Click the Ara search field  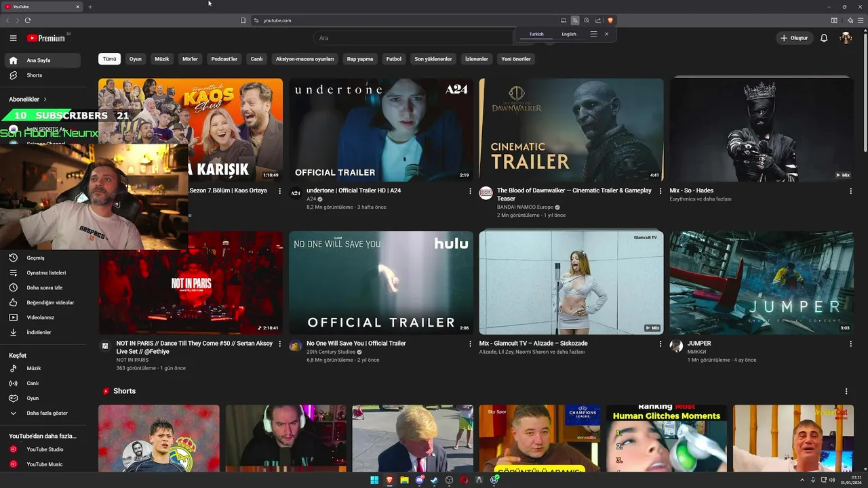[x=414, y=38]
